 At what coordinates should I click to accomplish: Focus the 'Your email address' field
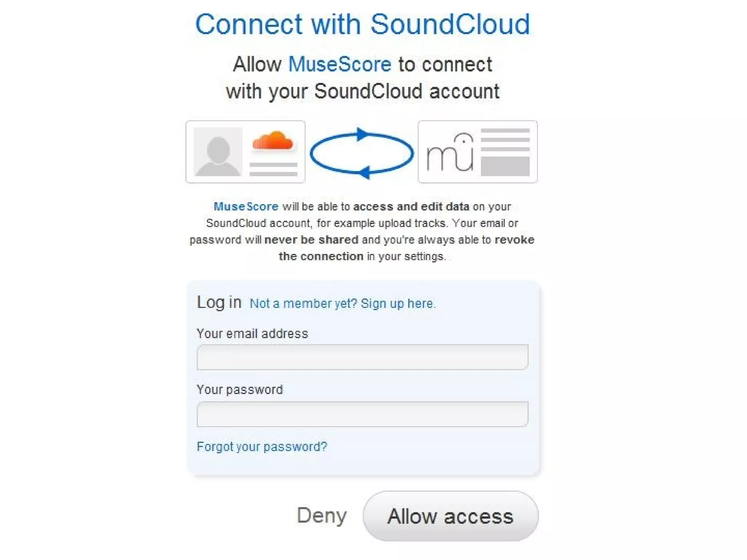[362, 357]
